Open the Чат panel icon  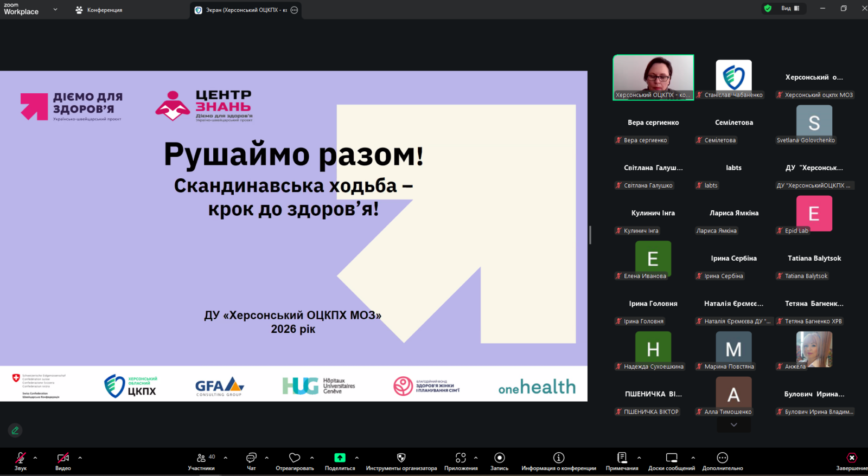251,458
